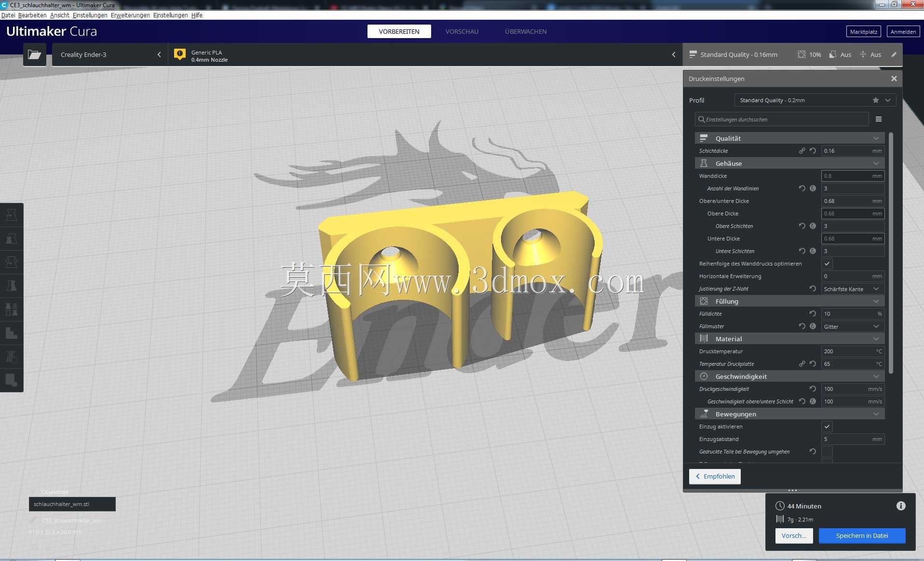The height and width of the screenshot is (561, 924).
Task: Click the Drucktemperatur value field
Action: pos(853,351)
